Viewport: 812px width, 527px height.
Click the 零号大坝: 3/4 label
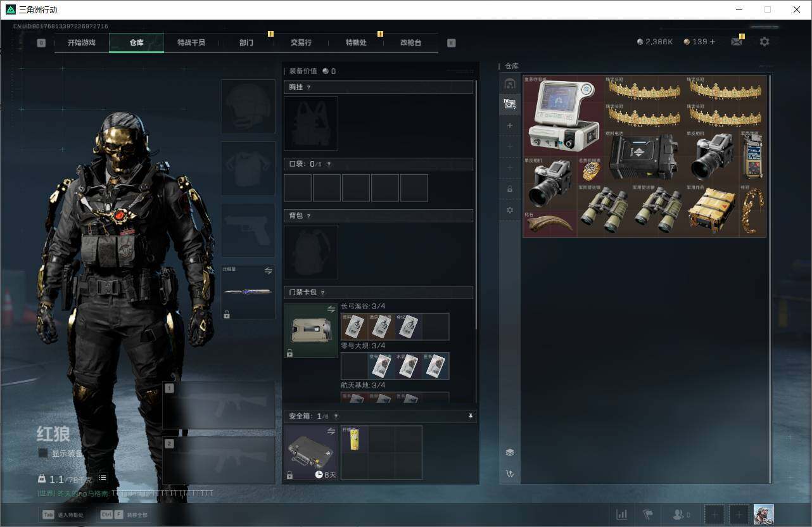tap(363, 346)
